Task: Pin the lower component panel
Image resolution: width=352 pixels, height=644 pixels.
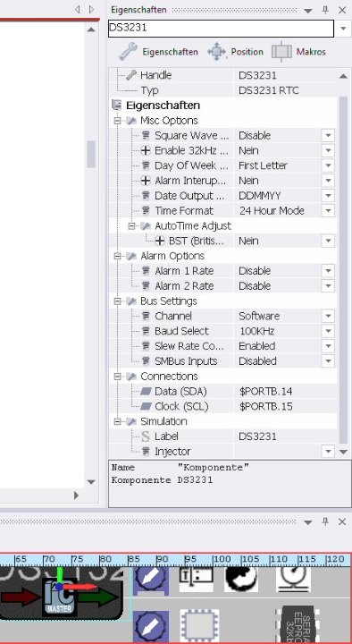Action: coord(325,521)
